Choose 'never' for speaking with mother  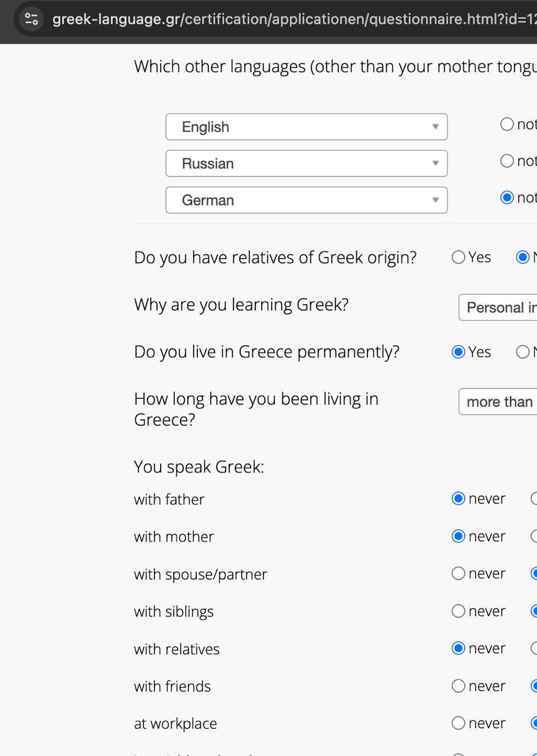pos(458,536)
